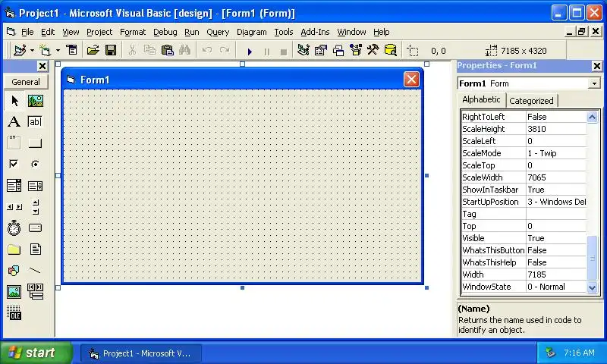This screenshot has width=607, height=364.
Task: Click the properties list scroll-up arrow
Action: click(593, 117)
